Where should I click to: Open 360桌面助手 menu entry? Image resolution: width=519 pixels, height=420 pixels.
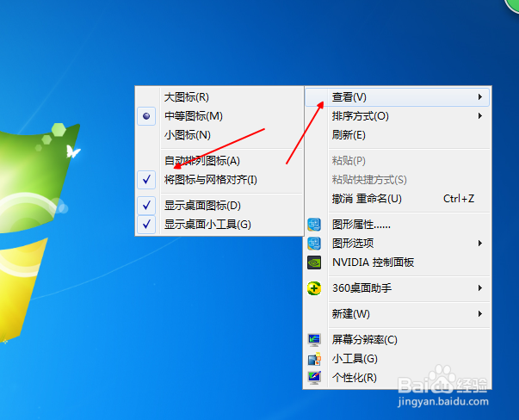click(x=397, y=288)
